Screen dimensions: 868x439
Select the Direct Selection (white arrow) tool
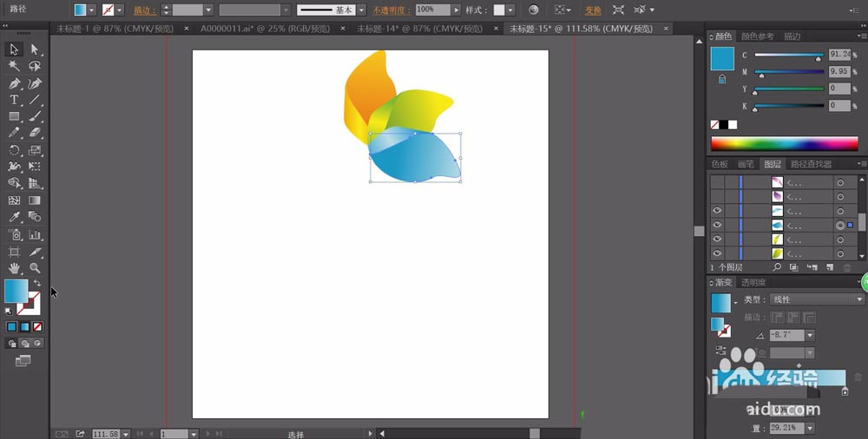(35, 49)
